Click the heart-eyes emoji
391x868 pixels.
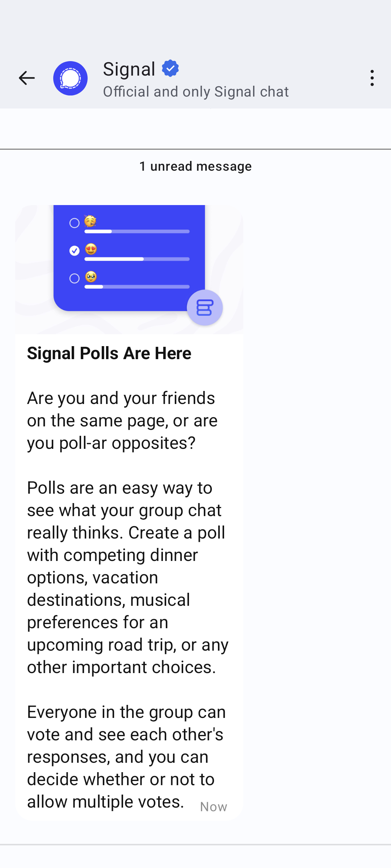[91, 249]
